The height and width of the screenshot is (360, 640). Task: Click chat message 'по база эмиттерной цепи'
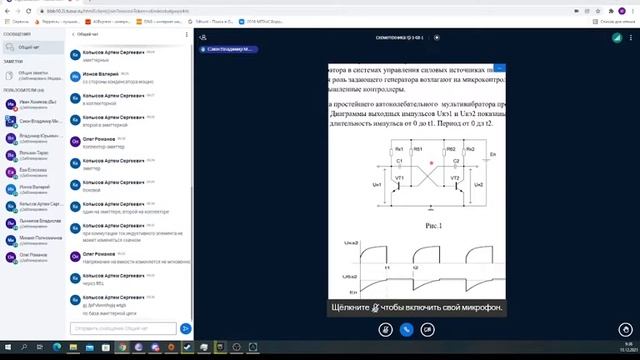tap(109, 313)
